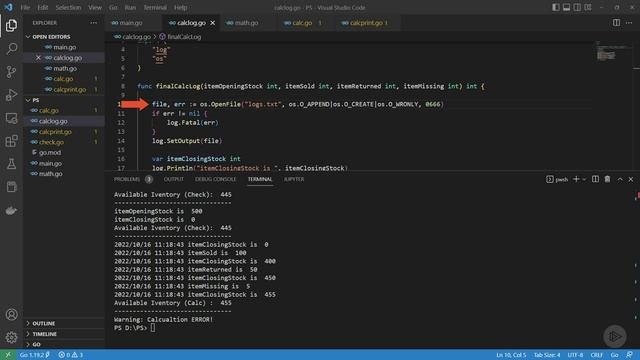Change Tab Size: 4 setting
Image resolution: width=640 pixels, height=360 pixels.
click(x=547, y=355)
